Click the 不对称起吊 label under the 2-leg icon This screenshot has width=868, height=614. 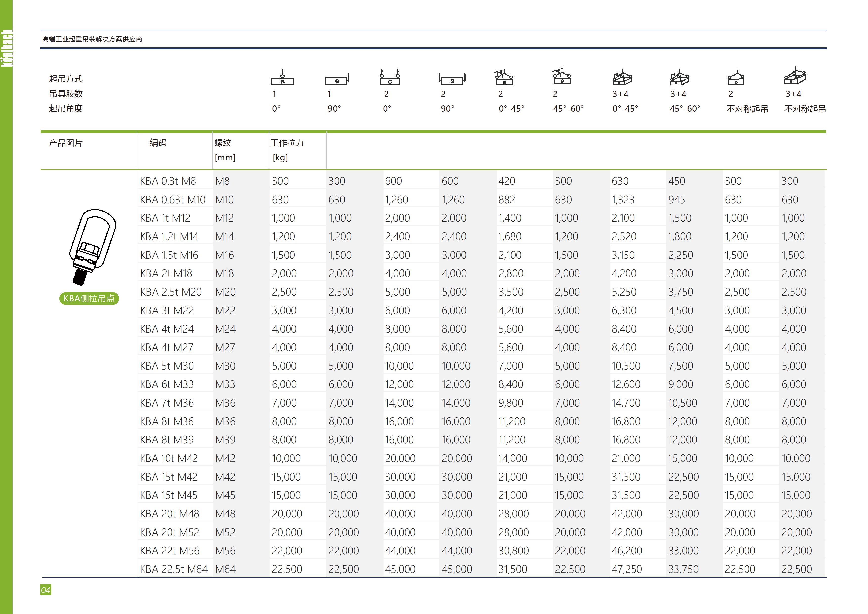click(747, 109)
